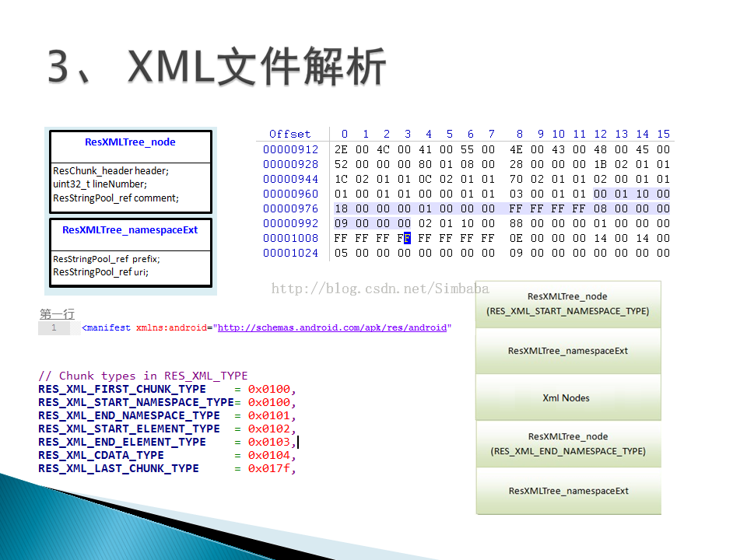
Task: Click the RES_XML_END_NAMESPACE_TYPE line
Action: click(x=167, y=415)
